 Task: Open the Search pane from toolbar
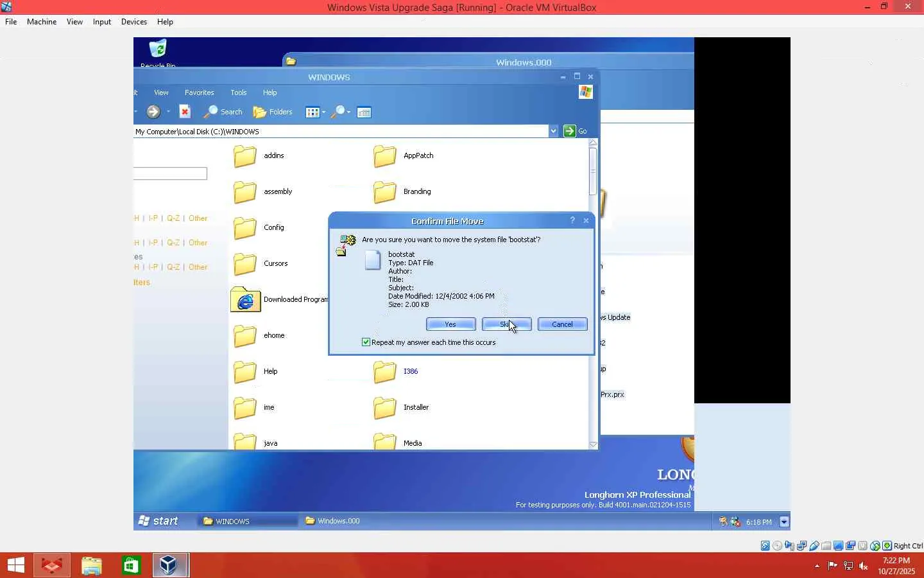click(223, 112)
